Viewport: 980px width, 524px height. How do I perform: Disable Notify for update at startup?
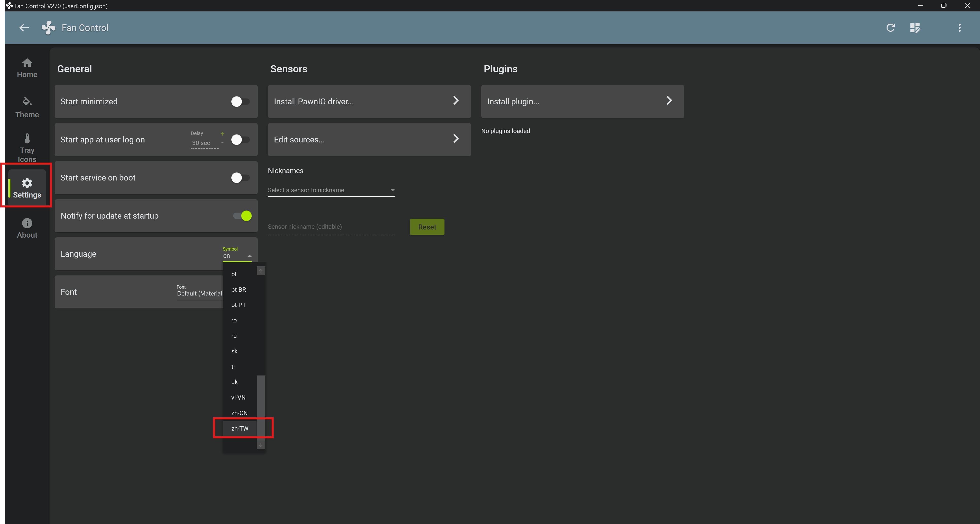[243, 216]
